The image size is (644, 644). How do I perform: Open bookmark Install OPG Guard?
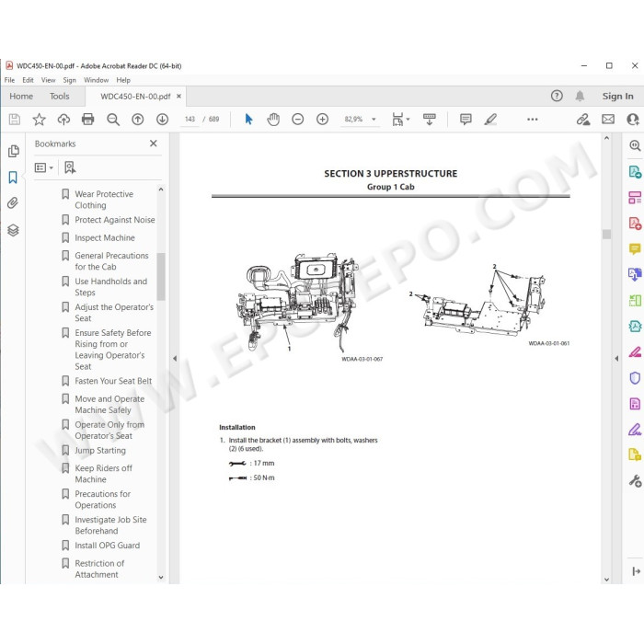pyautogui.click(x=108, y=546)
